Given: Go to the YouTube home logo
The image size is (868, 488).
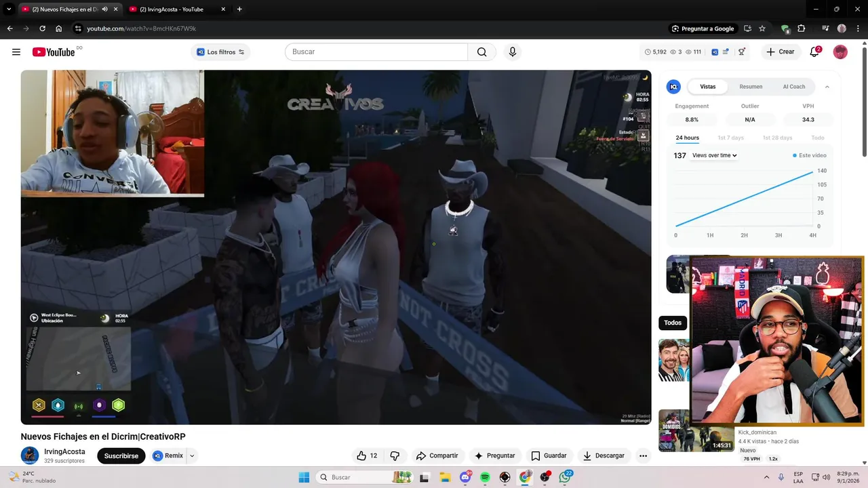Looking at the screenshot, I should pyautogui.click(x=54, y=52).
